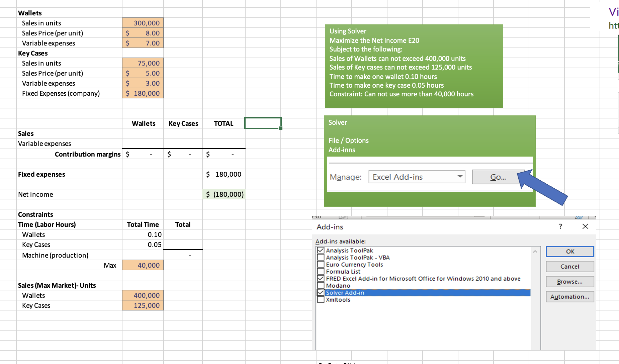The width and height of the screenshot is (619, 364).
Task: Check the Euro Currency Tools checkbox
Action: pos(321,264)
